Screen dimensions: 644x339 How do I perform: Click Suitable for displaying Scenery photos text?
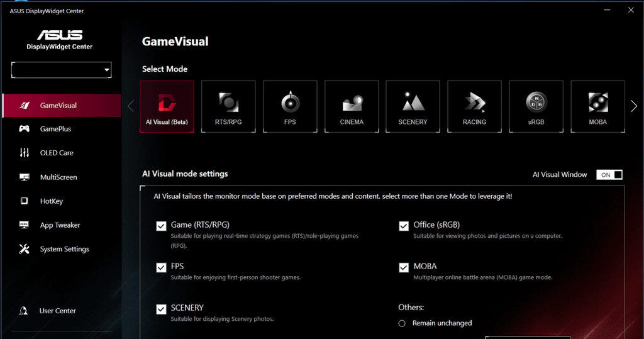click(222, 320)
